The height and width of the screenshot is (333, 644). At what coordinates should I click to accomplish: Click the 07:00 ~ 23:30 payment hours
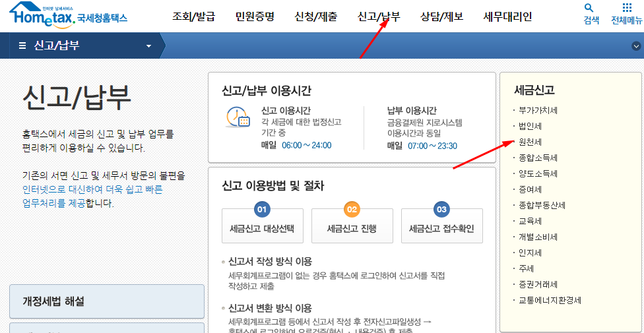tap(432, 146)
